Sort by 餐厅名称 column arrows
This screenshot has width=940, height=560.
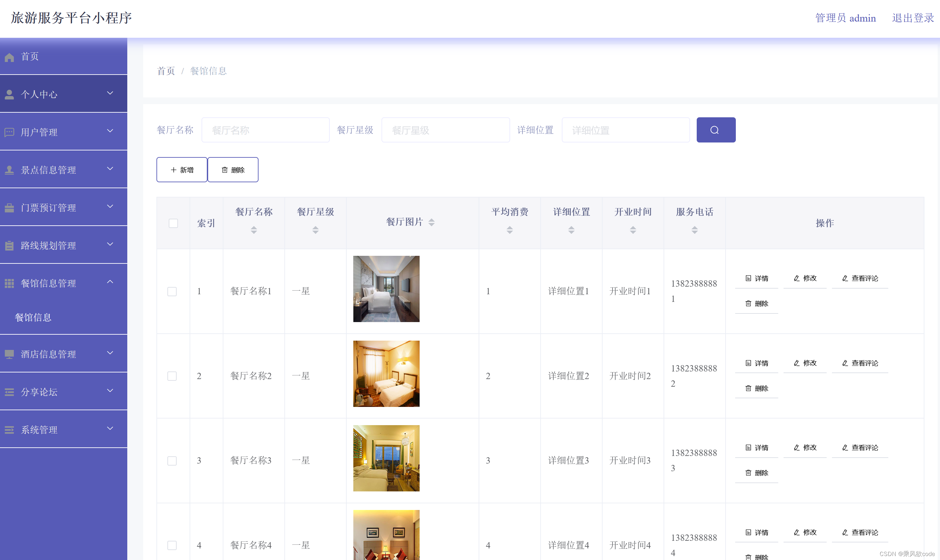pos(254,229)
